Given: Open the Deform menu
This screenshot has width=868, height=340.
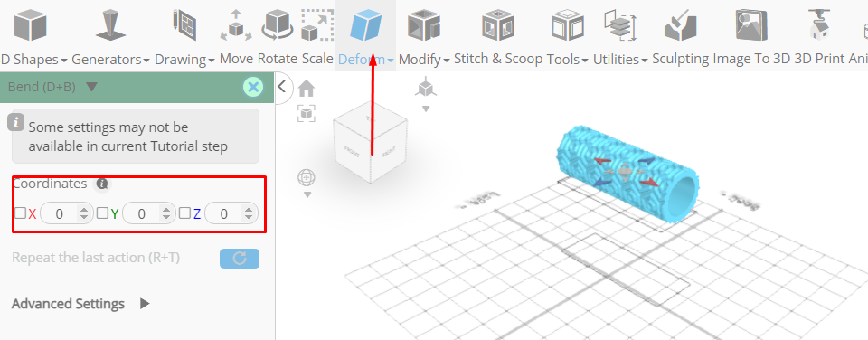Looking at the screenshot, I should pyautogui.click(x=366, y=60).
